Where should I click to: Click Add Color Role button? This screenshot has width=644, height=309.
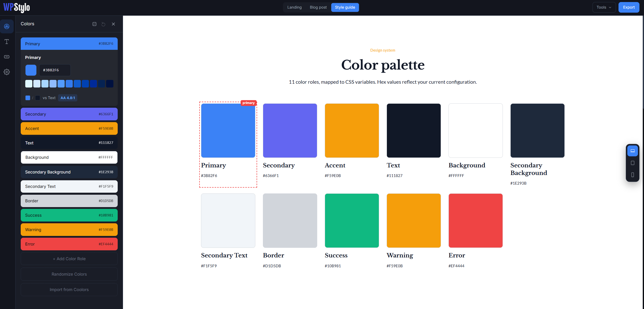coord(69,259)
